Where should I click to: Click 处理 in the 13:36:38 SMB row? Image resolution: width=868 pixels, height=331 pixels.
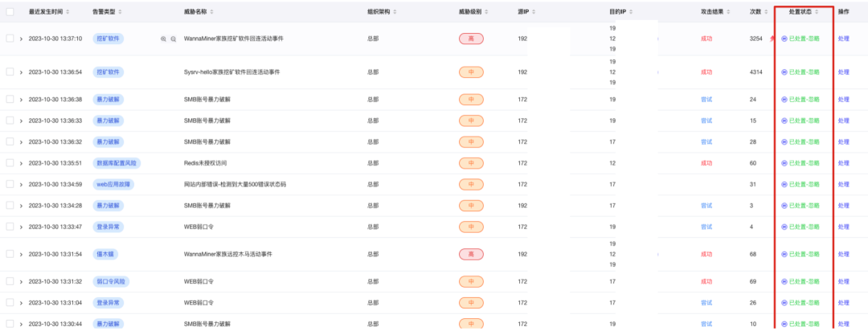(843, 100)
